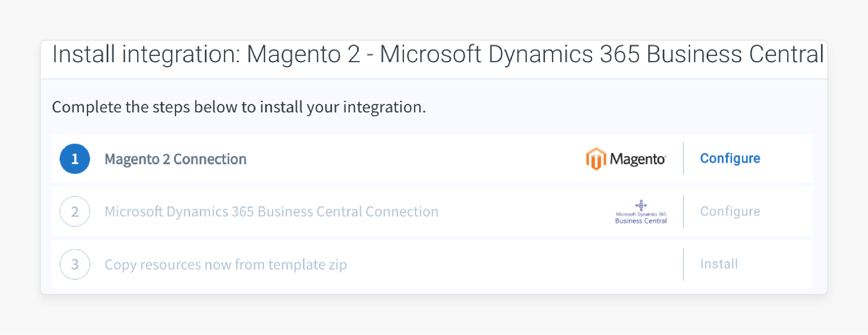This screenshot has height=335, width=868.
Task: Select the step 1 circle icon
Action: click(75, 159)
